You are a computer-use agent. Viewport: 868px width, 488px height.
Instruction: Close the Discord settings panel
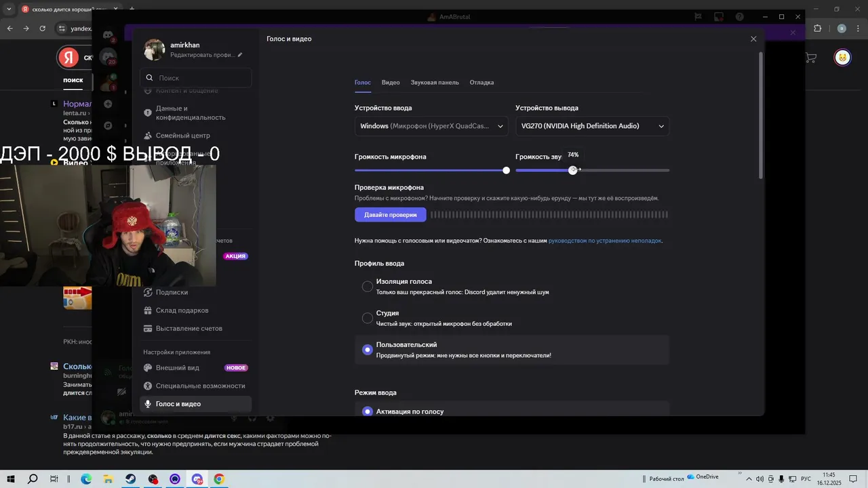(753, 39)
